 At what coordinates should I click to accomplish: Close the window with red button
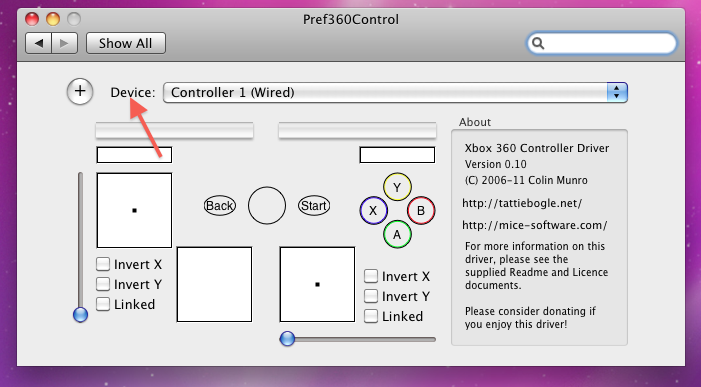(x=32, y=19)
